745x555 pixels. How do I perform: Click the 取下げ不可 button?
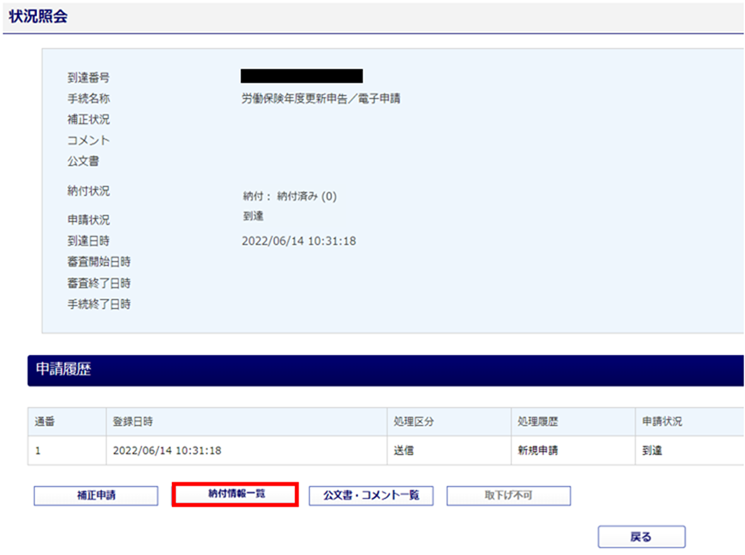508,496
